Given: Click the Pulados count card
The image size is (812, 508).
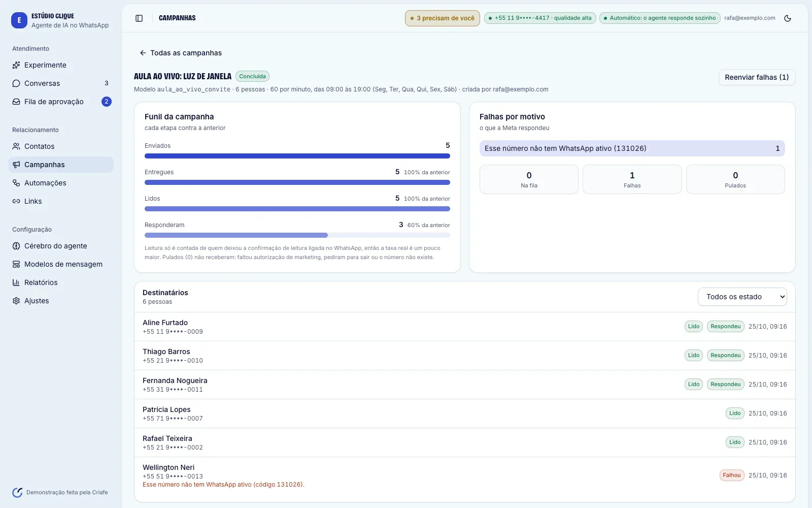Looking at the screenshot, I should [x=735, y=179].
